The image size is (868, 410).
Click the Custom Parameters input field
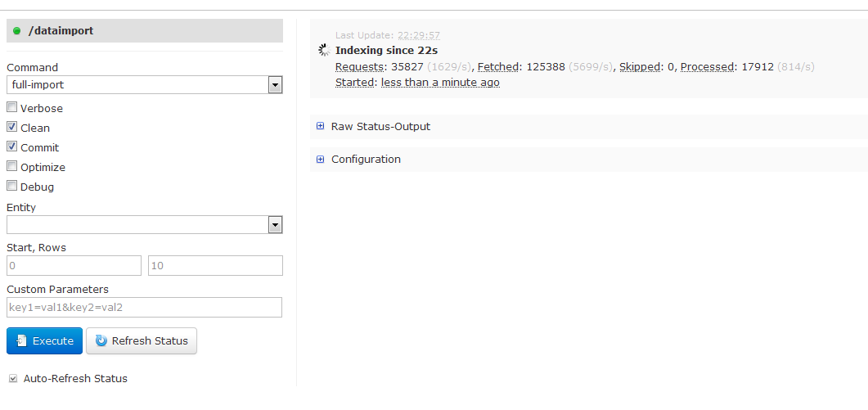tap(144, 308)
